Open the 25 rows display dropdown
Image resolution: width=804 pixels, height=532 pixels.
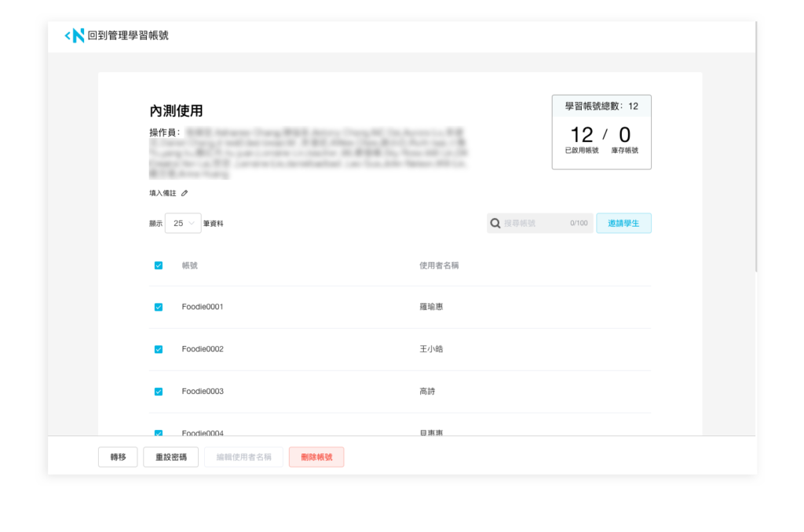(x=183, y=224)
